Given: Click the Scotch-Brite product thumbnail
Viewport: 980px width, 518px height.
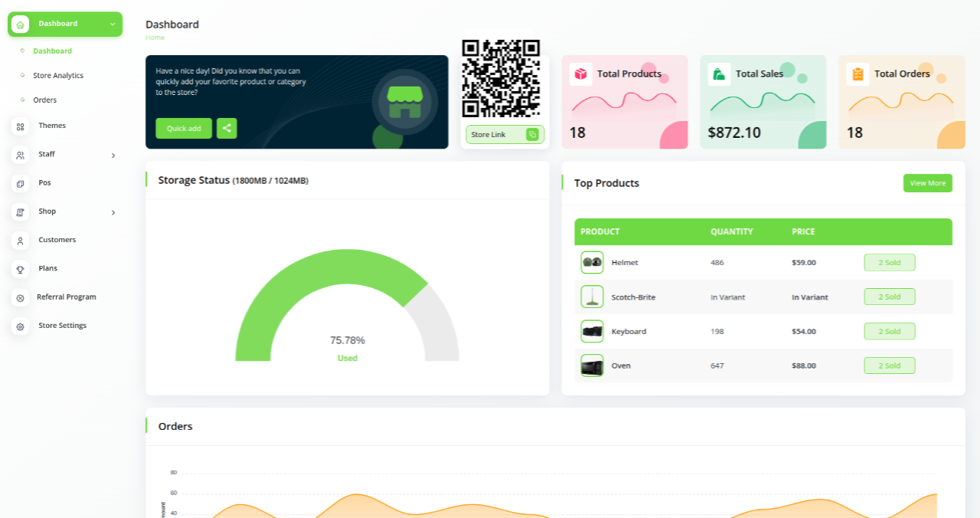Looking at the screenshot, I should point(592,297).
